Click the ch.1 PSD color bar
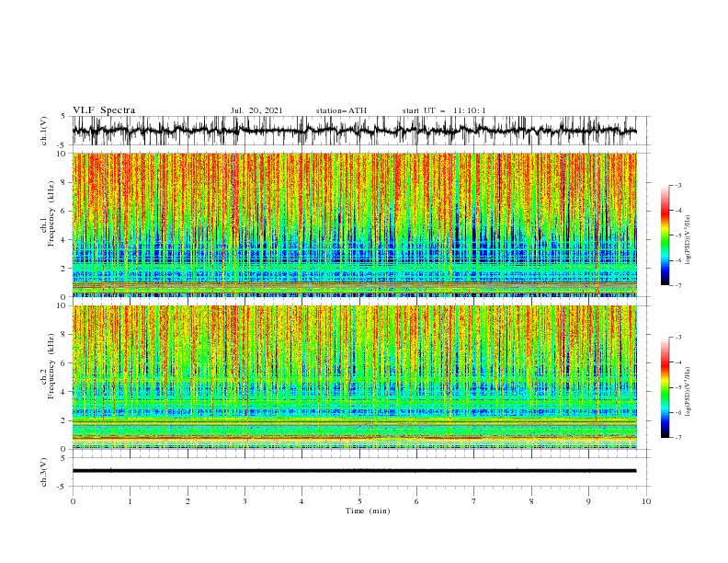728x563 pixels. 665,236
